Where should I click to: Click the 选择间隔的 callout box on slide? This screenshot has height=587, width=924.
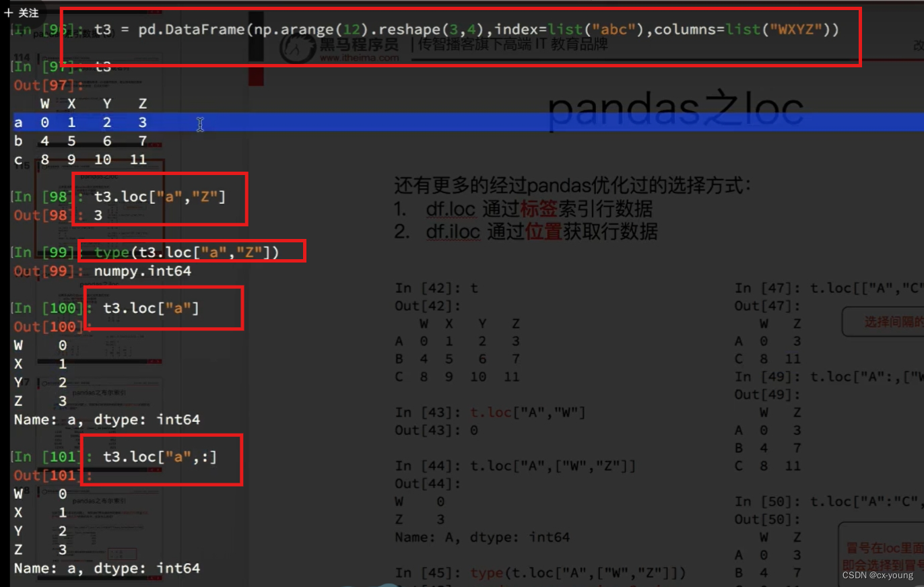point(883,322)
